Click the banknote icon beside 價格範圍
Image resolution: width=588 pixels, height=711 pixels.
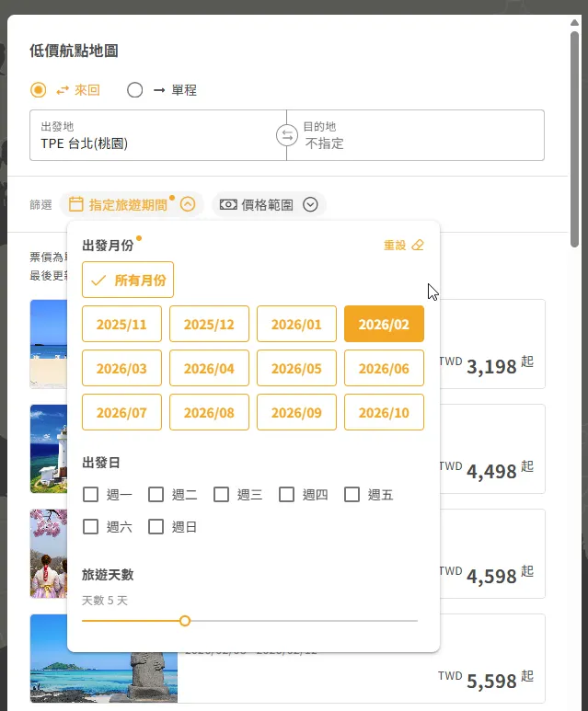tap(228, 204)
